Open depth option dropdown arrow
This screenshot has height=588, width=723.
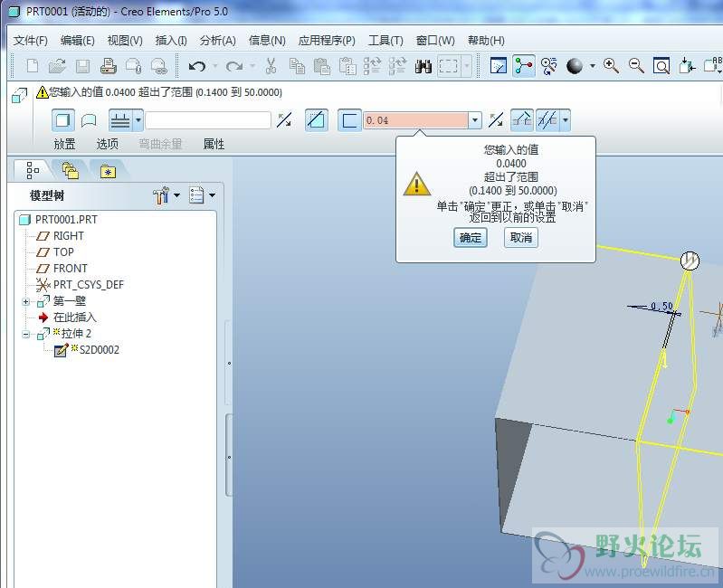[138, 120]
